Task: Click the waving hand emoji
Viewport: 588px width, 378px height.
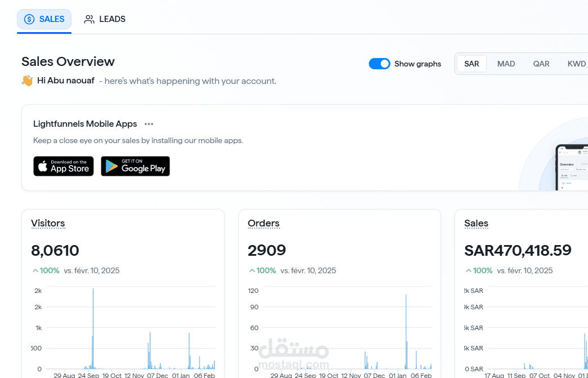Action: pos(27,81)
